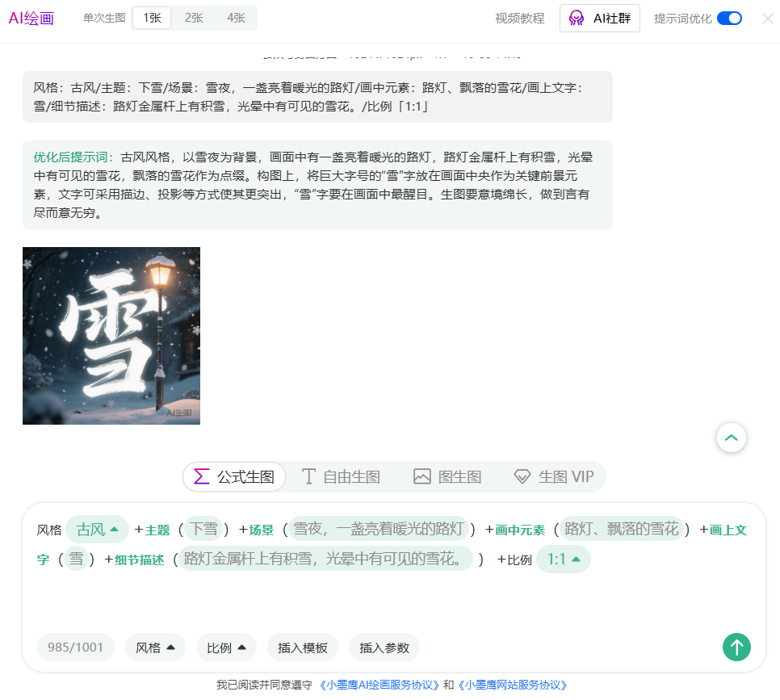Expand the 比例 menu in bottom toolbar
Viewport: 780px width, 700px height.
(x=226, y=648)
